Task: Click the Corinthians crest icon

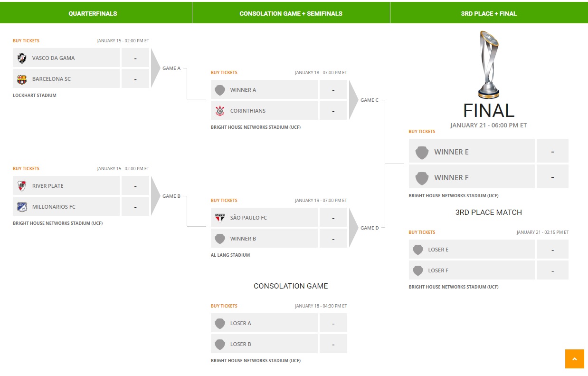Action: click(x=220, y=111)
